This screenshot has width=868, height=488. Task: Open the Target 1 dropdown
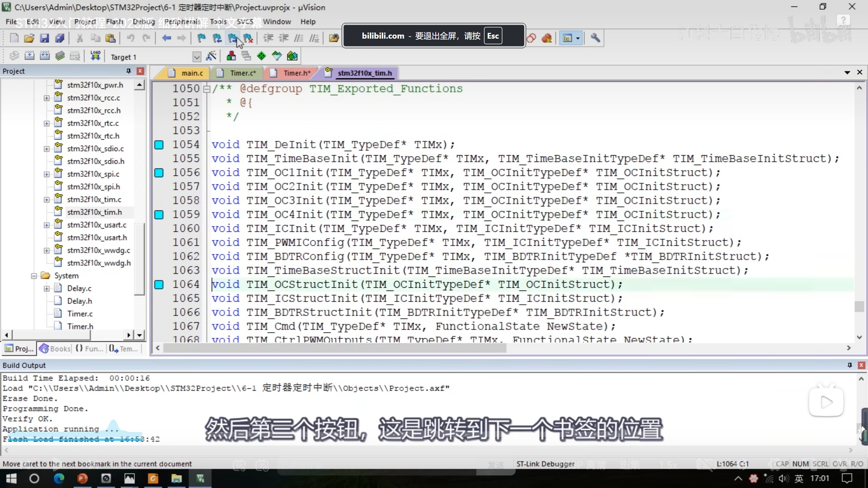click(197, 57)
